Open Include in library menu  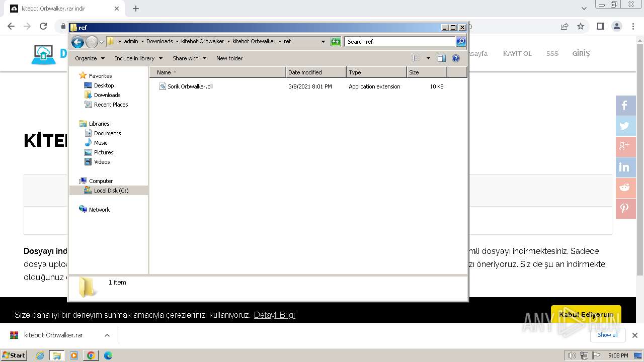(138, 58)
